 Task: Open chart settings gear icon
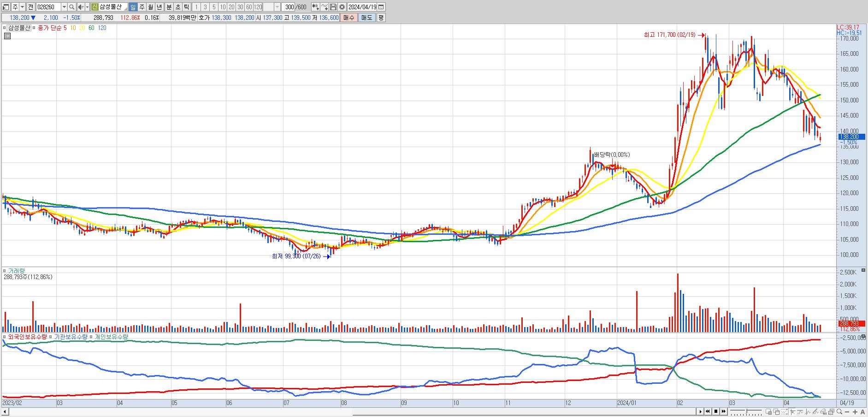342,7
